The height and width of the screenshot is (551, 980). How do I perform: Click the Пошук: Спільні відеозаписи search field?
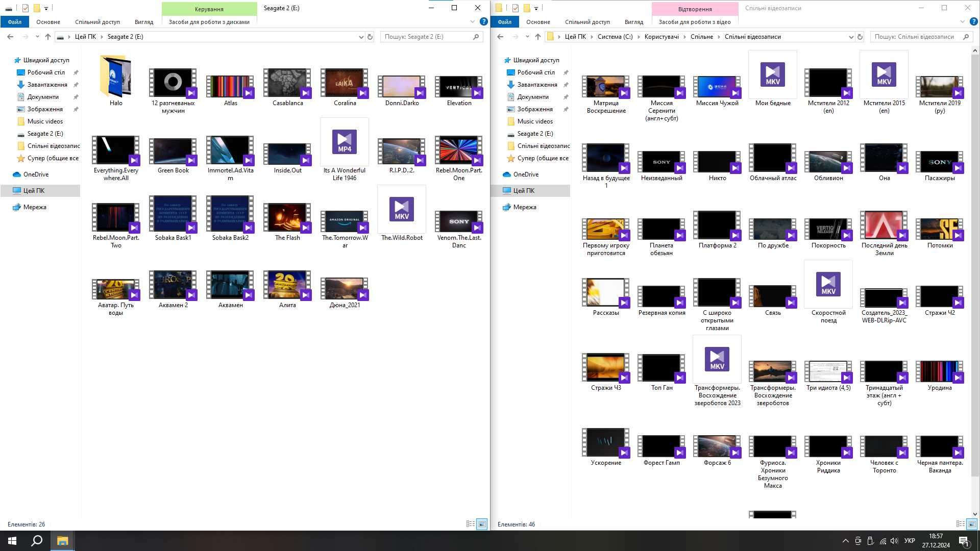point(921,37)
